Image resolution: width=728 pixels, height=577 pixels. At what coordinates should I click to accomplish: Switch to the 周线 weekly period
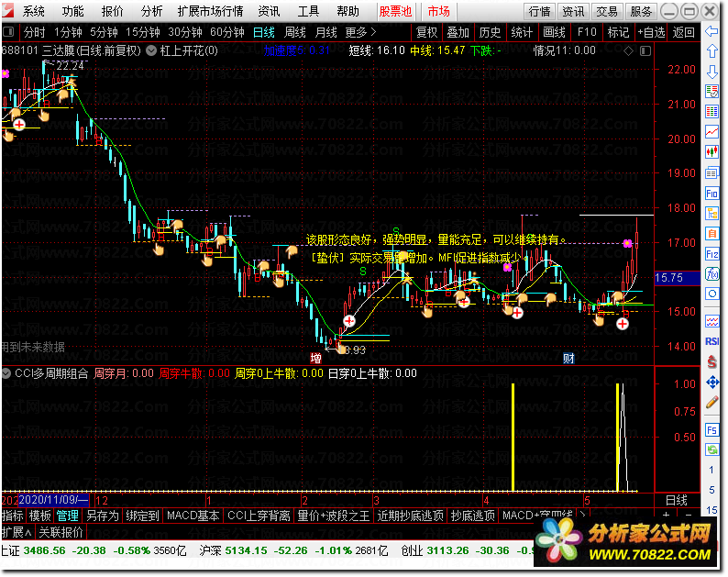(x=295, y=32)
